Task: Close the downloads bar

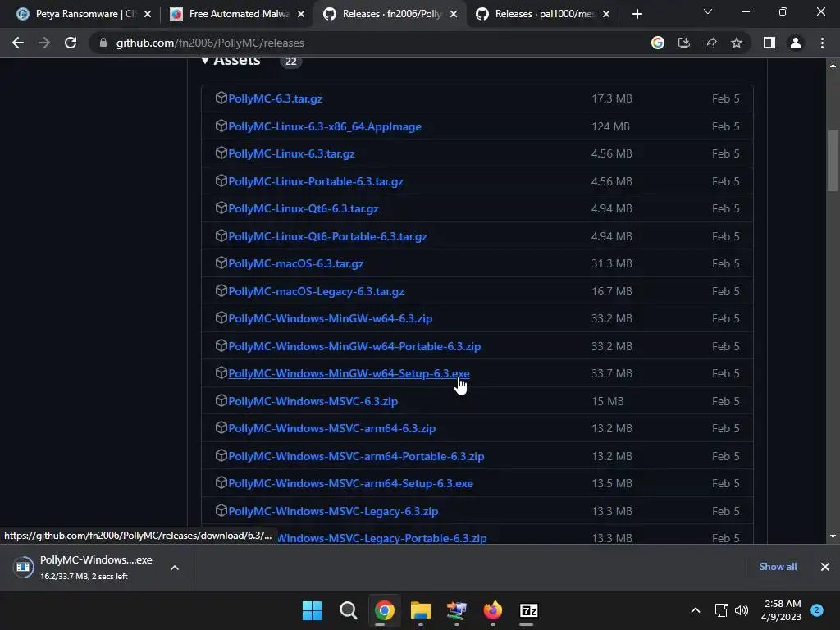Action: [x=825, y=567]
